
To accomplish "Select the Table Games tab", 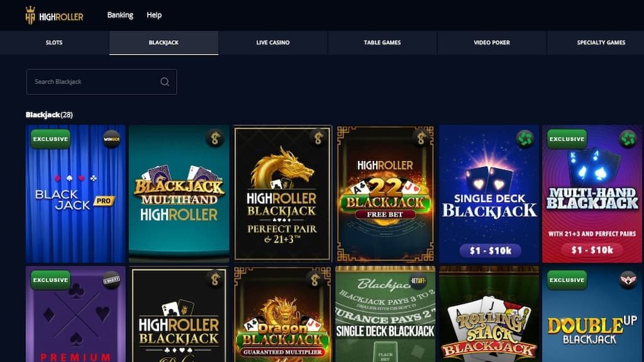I will tap(382, 43).
